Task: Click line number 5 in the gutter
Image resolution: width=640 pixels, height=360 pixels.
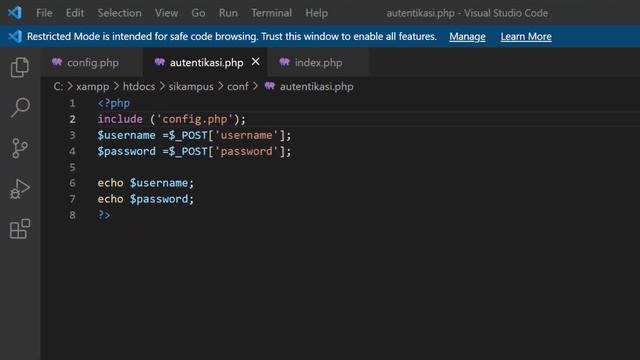Action: 72,167
